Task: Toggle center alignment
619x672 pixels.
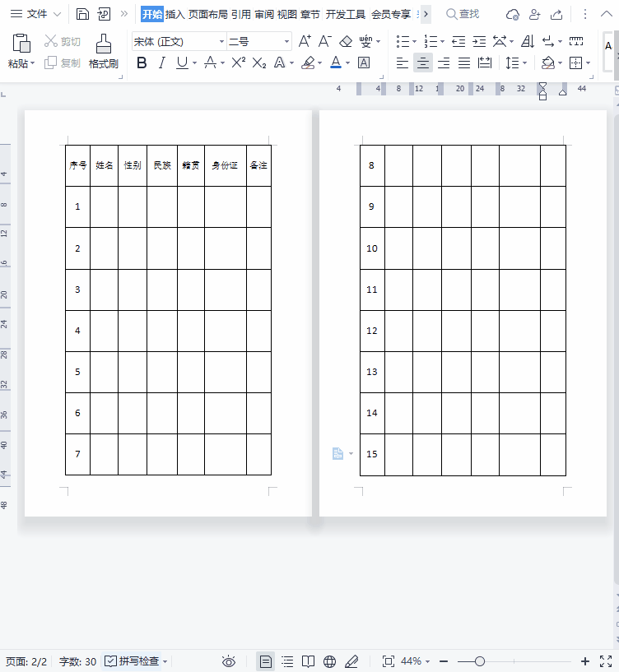Action: pos(423,63)
